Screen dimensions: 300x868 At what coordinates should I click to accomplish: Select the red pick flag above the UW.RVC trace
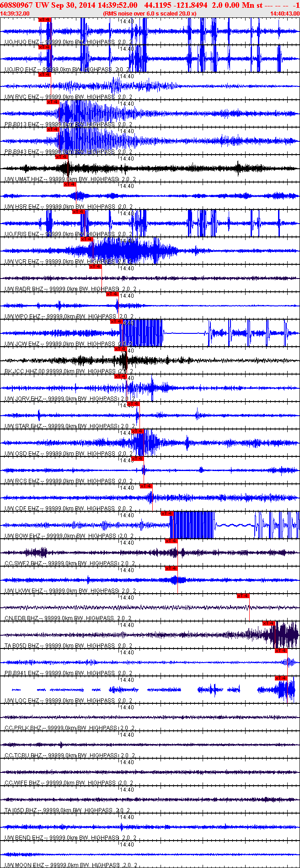point(44,75)
